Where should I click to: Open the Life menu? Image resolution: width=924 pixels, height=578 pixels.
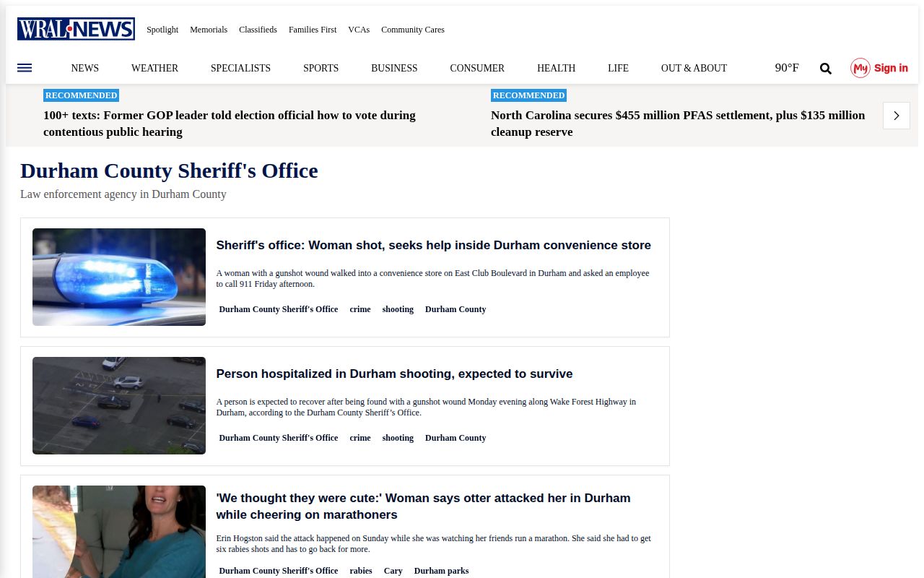618,68
